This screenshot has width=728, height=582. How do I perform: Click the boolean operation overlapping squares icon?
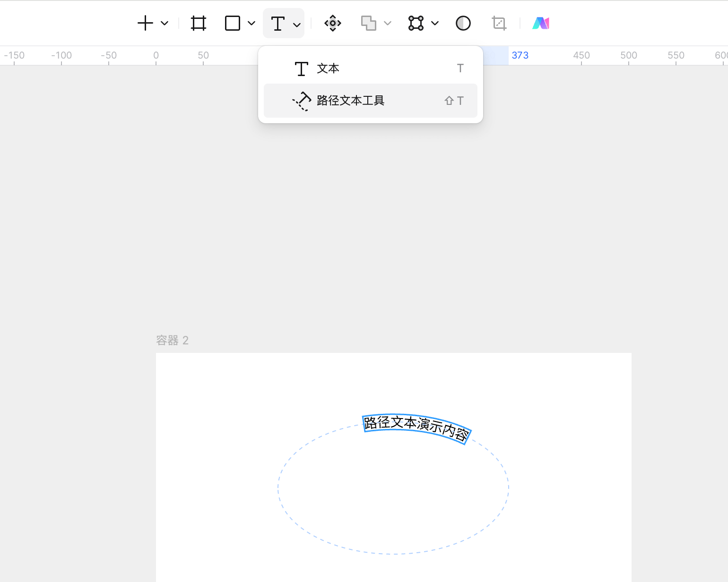[369, 23]
